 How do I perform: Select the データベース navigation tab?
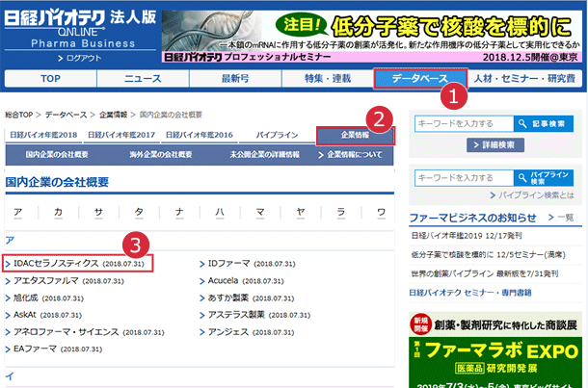pyautogui.click(x=420, y=79)
